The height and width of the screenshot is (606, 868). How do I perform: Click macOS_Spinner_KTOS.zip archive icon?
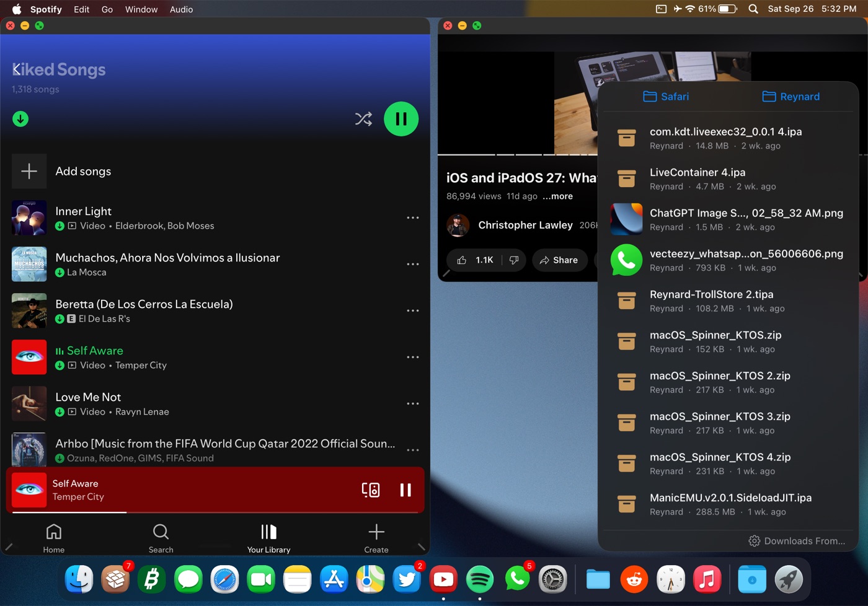click(x=627, y=341)
